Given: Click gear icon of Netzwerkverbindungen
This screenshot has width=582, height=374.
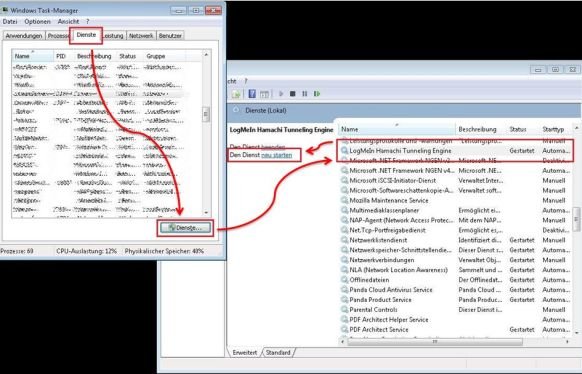Looking at the screenshot, I should coord(344,260).
